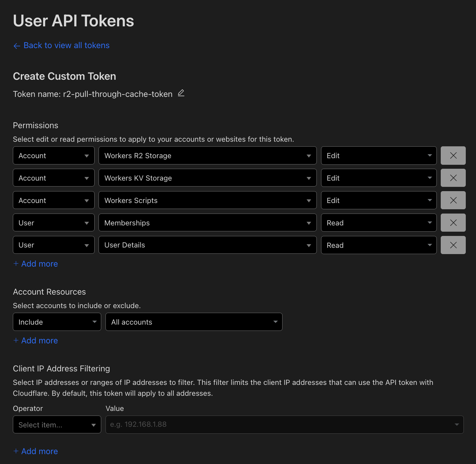The image size is (476, 464).
Task: Open the Workers KV Storage permission dropdown
Action: click(208, 178)
